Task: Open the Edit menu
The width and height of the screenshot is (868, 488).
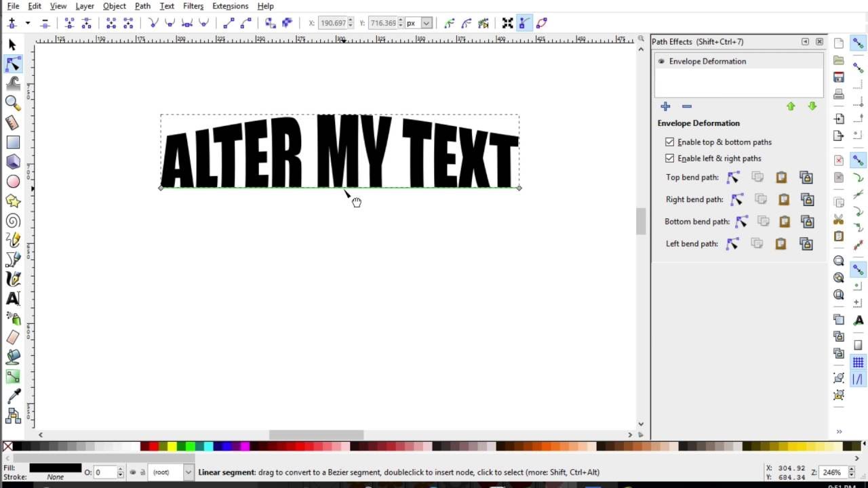Action: pyautogui.click(x=35, y=6)
